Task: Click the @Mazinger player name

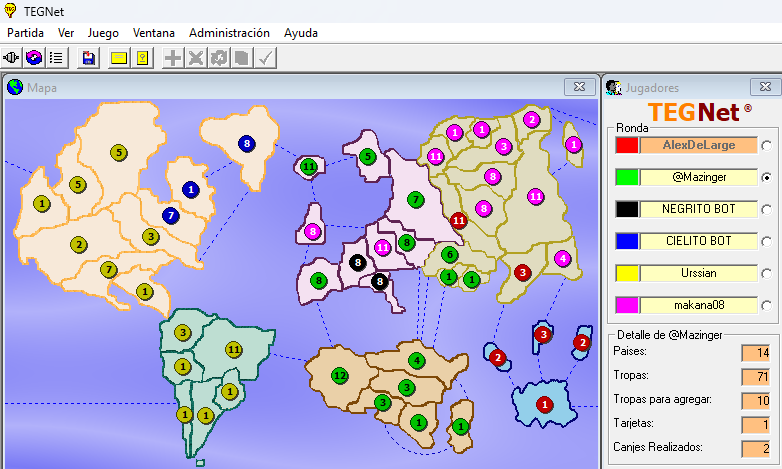Action: 699,177
